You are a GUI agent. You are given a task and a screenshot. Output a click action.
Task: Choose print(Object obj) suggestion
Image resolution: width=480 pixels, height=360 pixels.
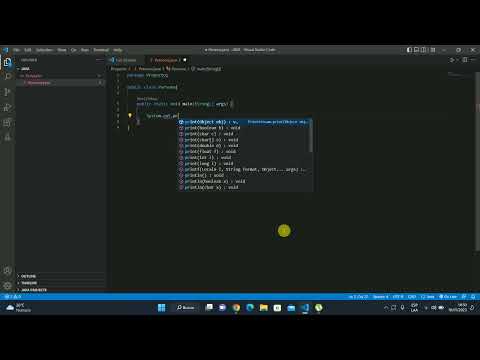point(245,122)
